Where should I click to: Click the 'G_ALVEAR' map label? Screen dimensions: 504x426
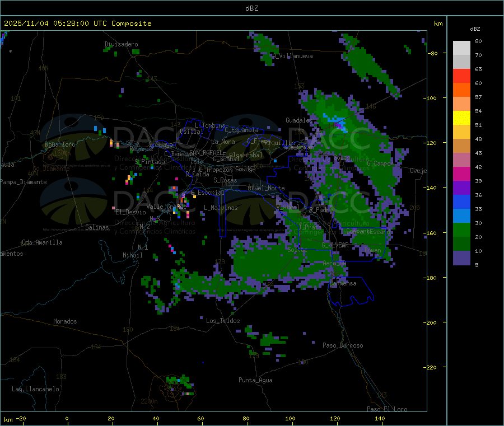point(335,245)
